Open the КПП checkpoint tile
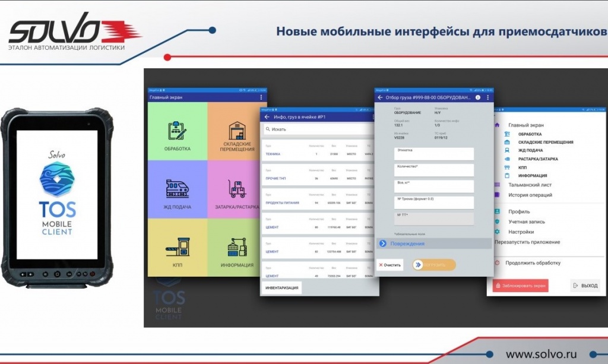 point(177,248)
